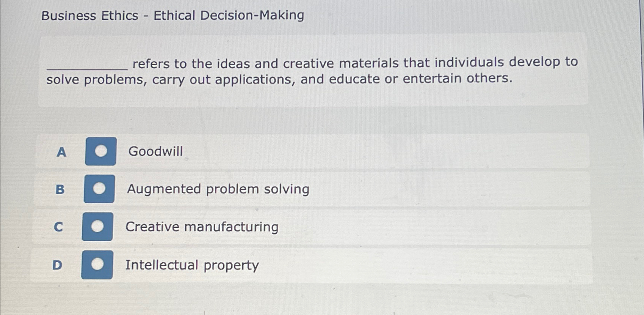Choose the answer Goodwill
The width and height of the screenshot is (644, 315).
pyautogui.click(x=155, y=151)
